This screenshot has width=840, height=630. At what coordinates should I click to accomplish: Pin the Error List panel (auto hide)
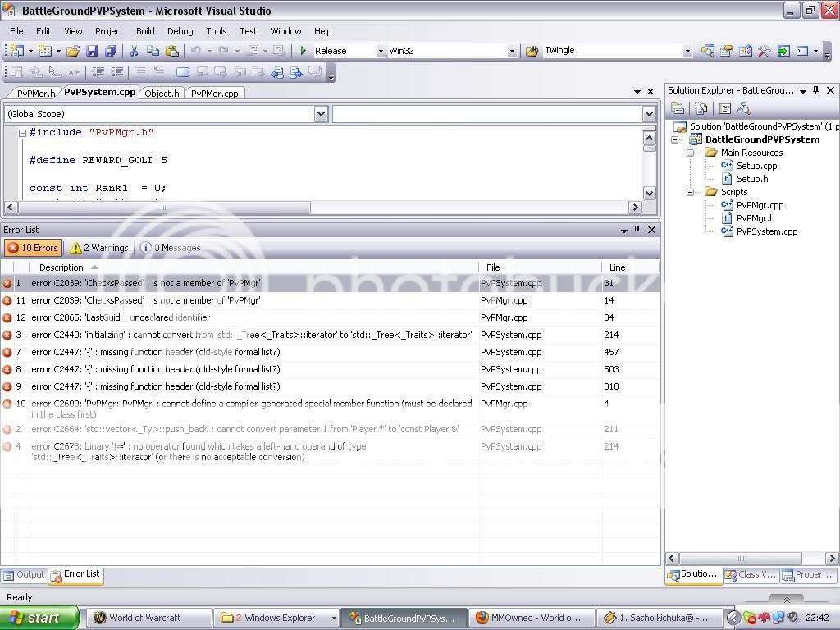637,230
